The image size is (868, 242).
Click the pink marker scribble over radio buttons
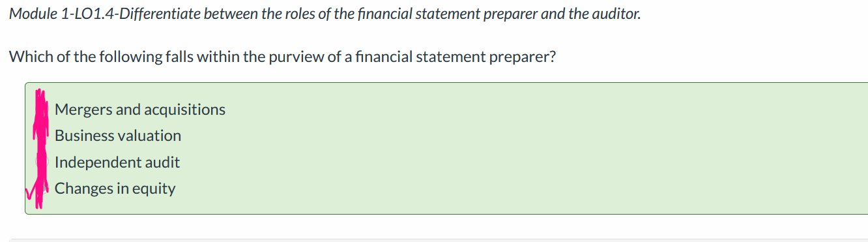[42, 150]
